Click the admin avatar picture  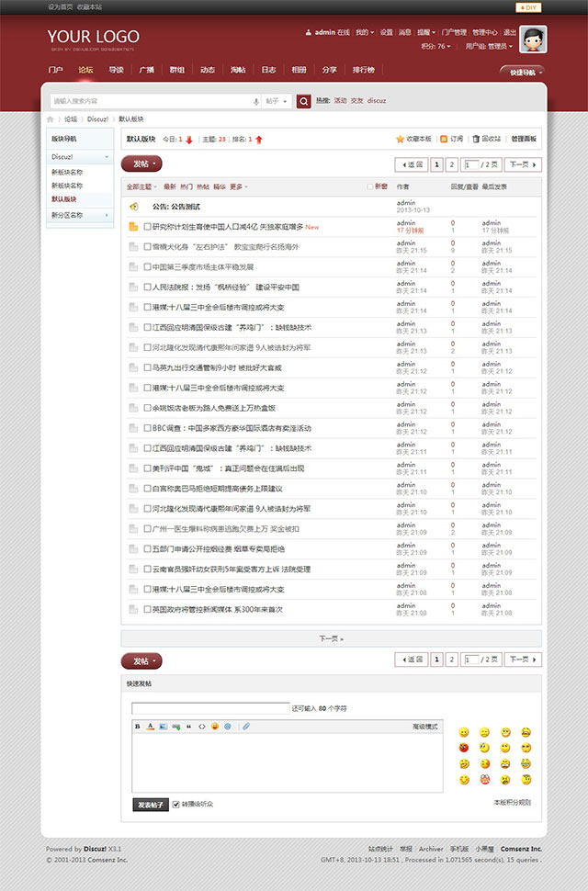pyautogui.click(x=533, y=39)
